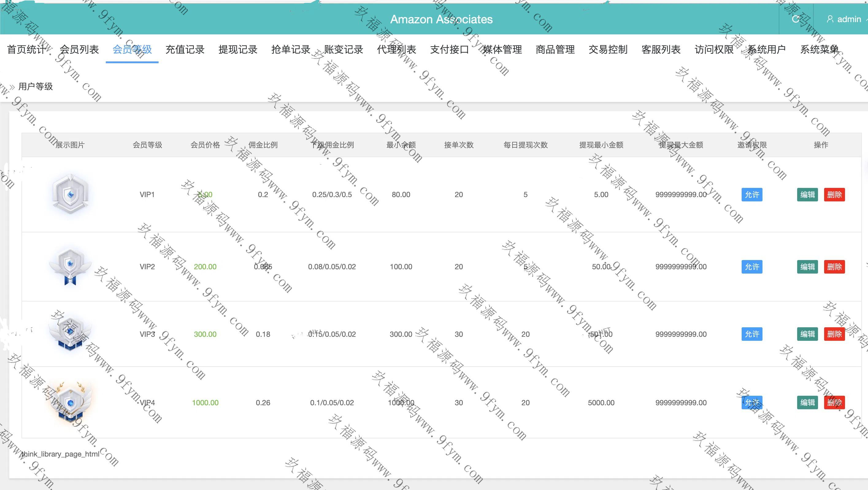Delete the VIP2 level row
This screenshot has width=868, height=490.
[834, 267]
